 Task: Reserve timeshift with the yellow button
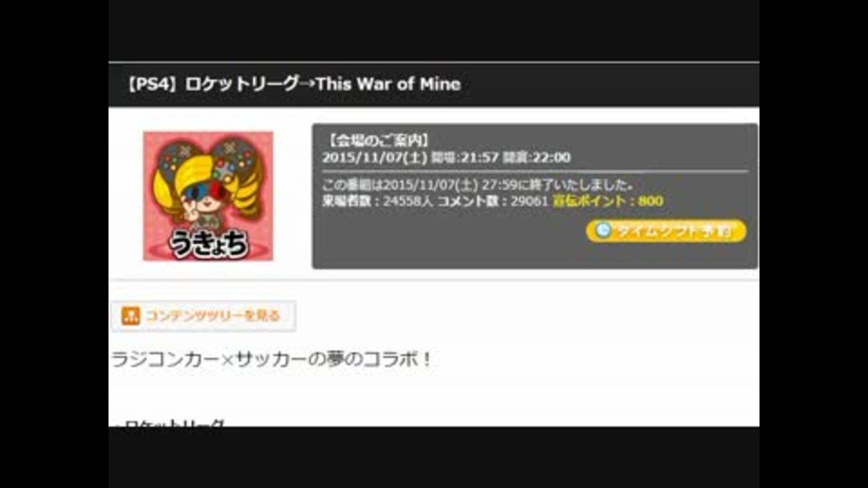(666, 230)
